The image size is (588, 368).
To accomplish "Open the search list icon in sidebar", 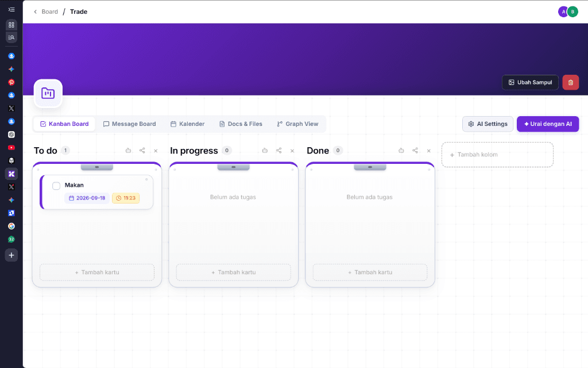I will pyautogui.click(x=11, y=37).
